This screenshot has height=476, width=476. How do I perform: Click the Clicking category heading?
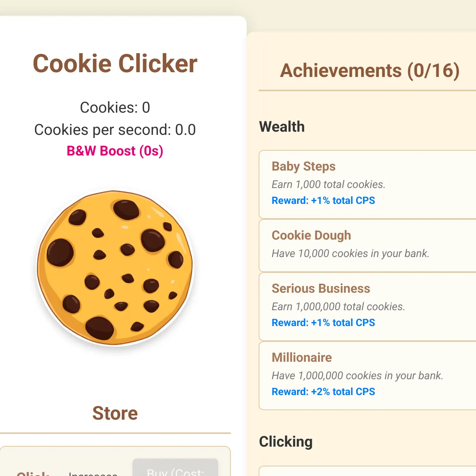pos(286,442)
